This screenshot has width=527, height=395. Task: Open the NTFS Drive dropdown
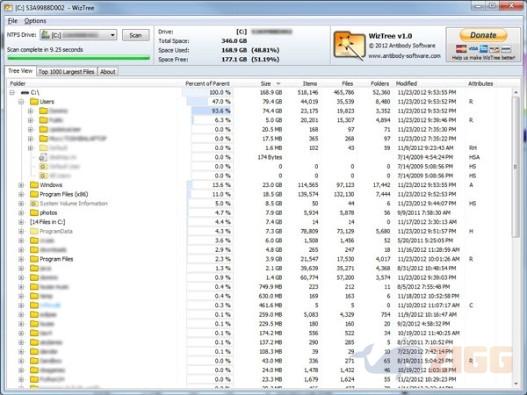point(78,35)
